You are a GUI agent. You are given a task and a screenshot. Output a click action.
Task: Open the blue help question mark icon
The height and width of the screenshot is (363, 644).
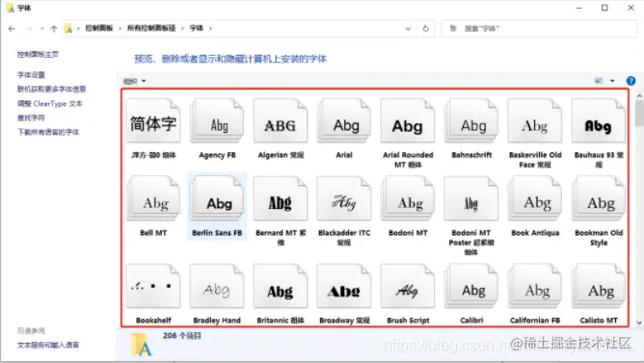631,81
